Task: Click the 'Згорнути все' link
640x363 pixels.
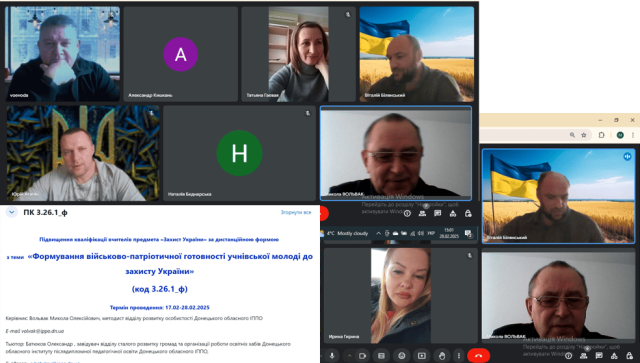Action: tap(296, 212)
